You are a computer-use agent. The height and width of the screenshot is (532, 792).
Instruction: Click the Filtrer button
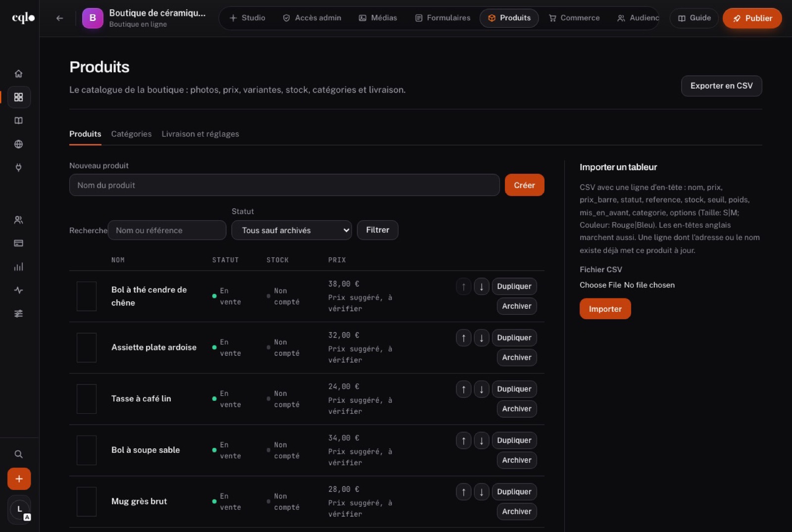[x=378, y=230]
